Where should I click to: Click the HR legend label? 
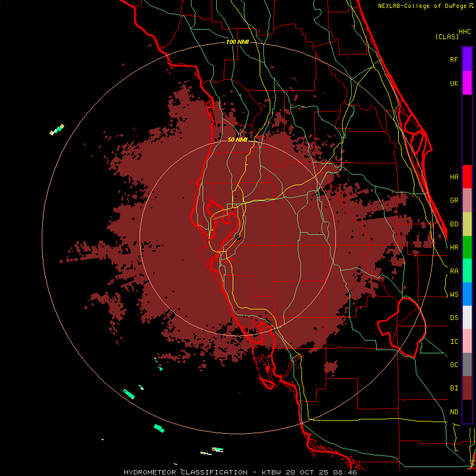click(x=454, y=248)
